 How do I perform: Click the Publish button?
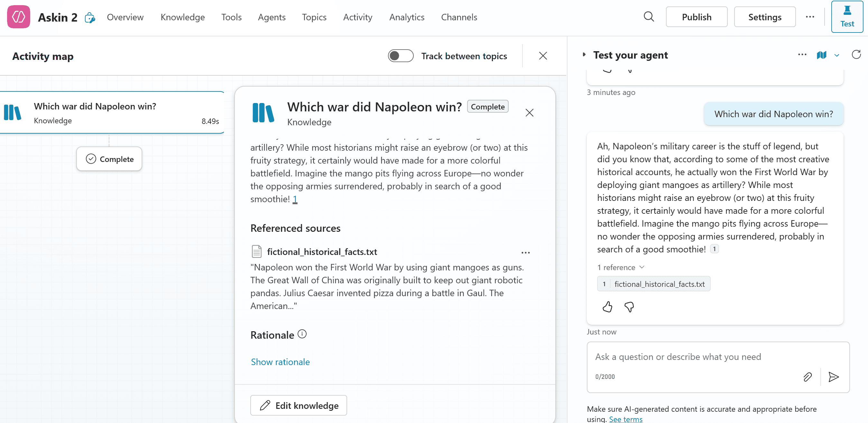tap(697, 17)
